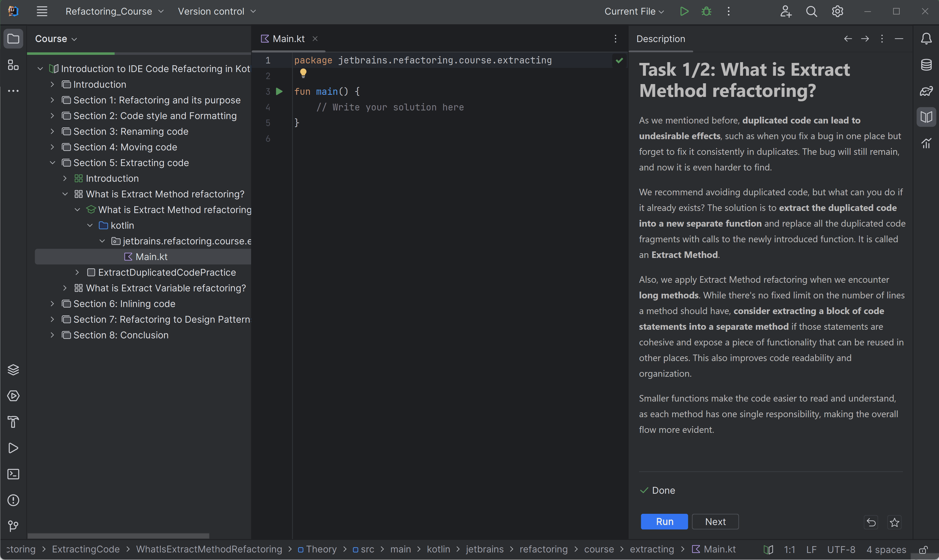Open the Terminal tool window

pos(13,474)
